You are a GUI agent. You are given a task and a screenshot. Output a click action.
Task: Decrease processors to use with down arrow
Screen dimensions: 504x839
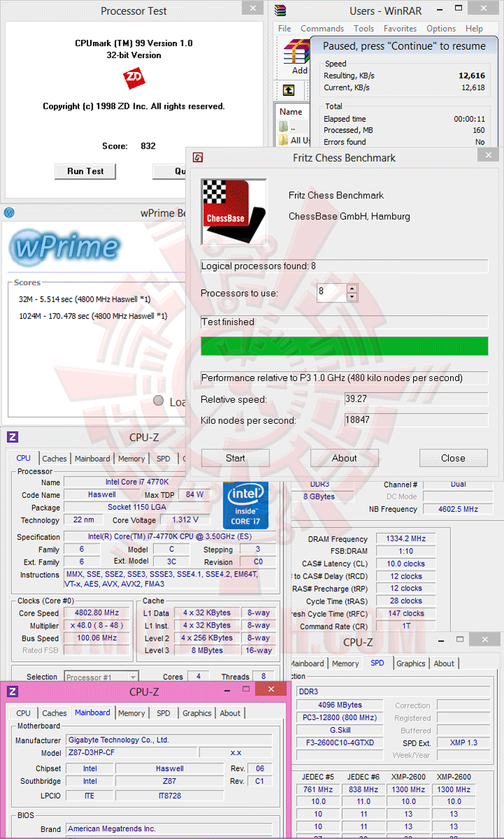351,297
